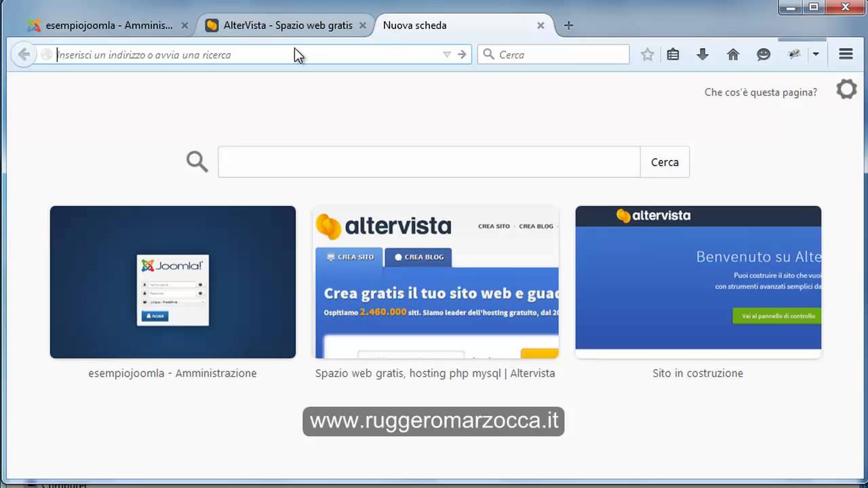Click the smiley chat icon in the toolbar

pyautogui.click(x=764, y=55)
